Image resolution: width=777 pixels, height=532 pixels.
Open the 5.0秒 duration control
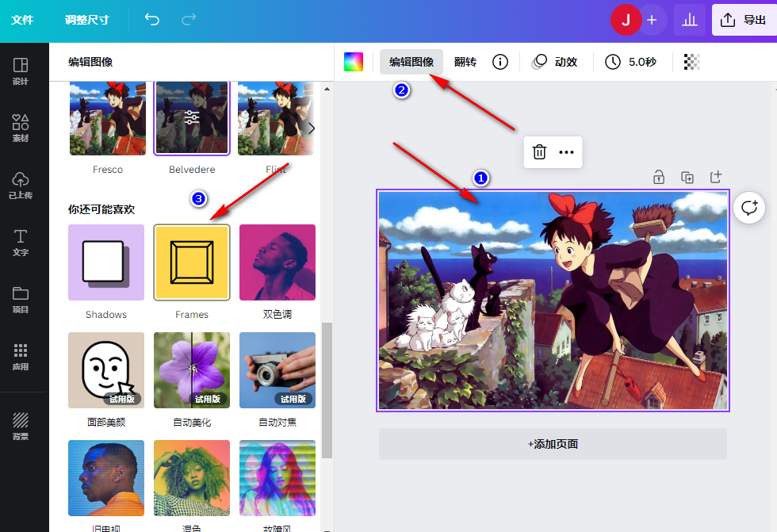(x=631, y=61)
